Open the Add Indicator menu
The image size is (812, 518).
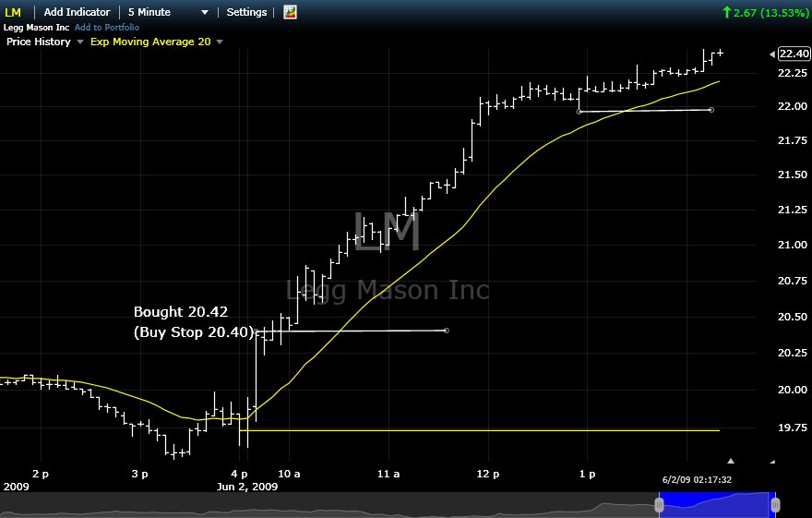click(77, 12)
